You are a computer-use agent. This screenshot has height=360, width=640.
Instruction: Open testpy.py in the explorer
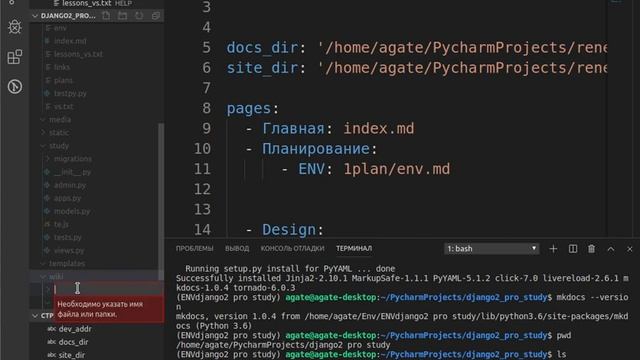(70, 93)
